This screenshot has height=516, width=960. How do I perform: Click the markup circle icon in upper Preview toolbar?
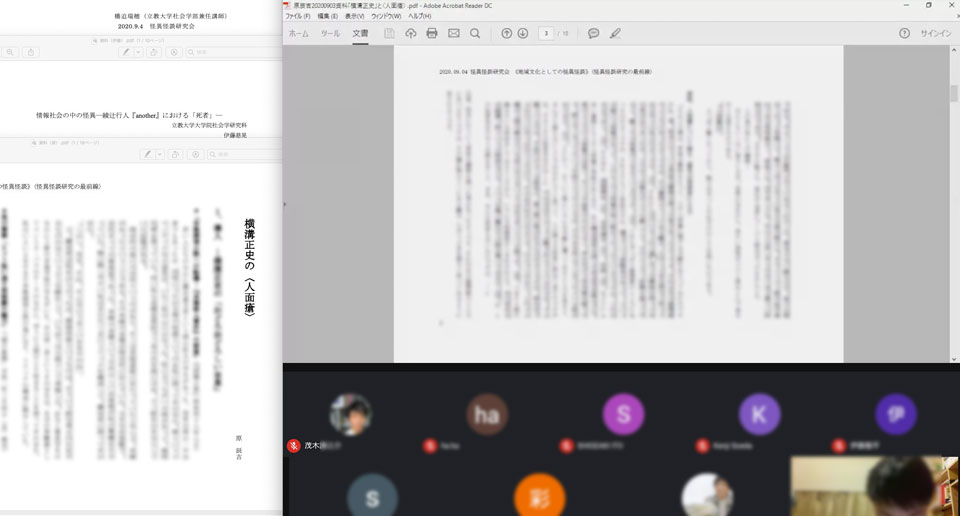click(174, 52)
